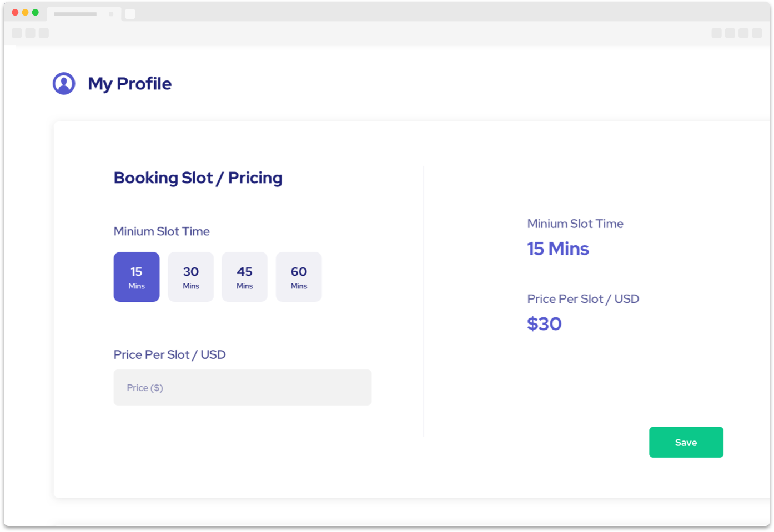Focus the Price ($) input field
Image resolution: width=774 pixels, height=532 pixels.
(243, 388)
